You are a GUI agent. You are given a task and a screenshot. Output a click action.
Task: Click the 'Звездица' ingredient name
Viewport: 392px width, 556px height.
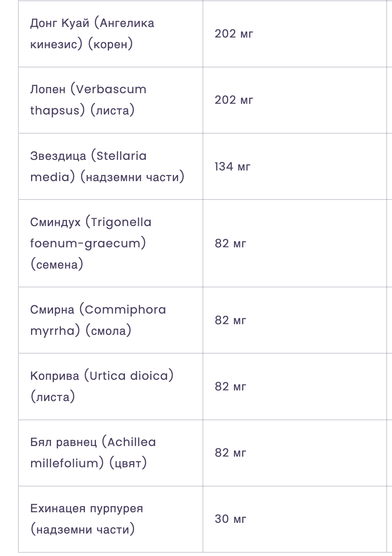[x=58, y=156]
